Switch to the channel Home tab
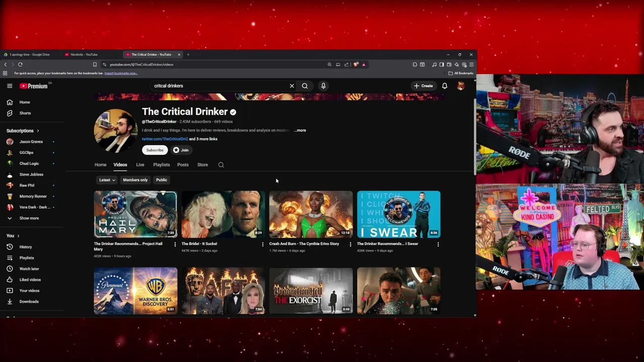 (x=101, y=165)
